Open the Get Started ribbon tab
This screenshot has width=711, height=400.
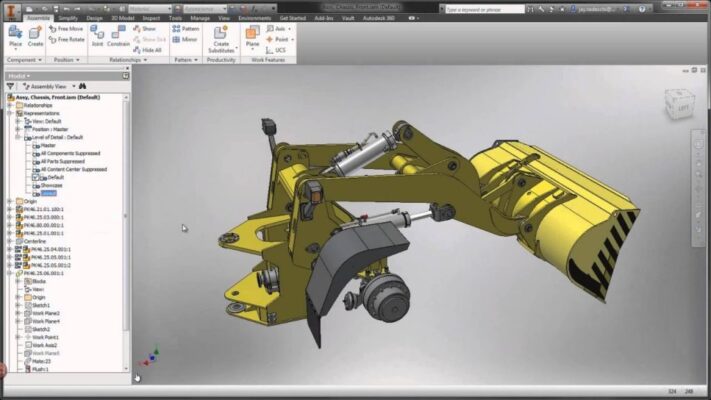point(292,18)
